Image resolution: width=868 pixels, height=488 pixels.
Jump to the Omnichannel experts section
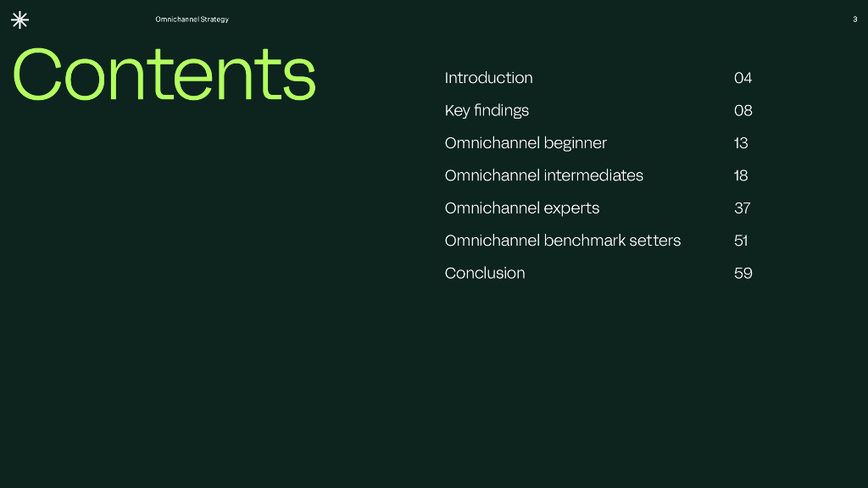click(x=521, y=208)
